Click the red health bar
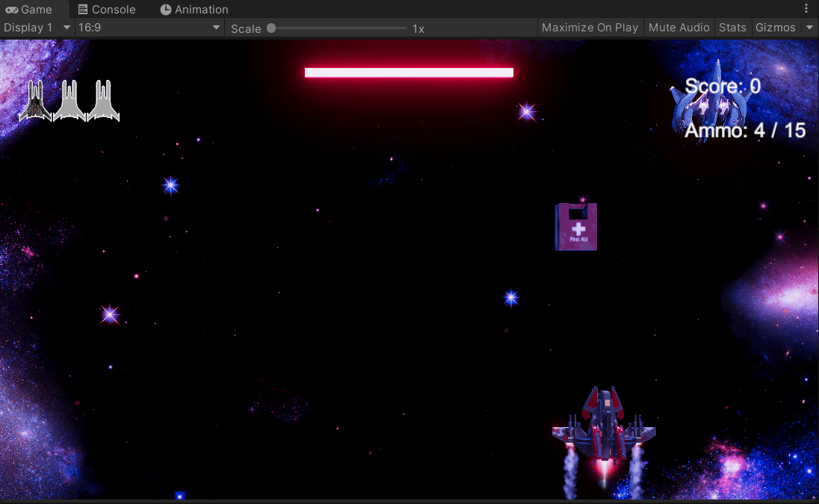819x504 pixels. [x=409, y=72]
